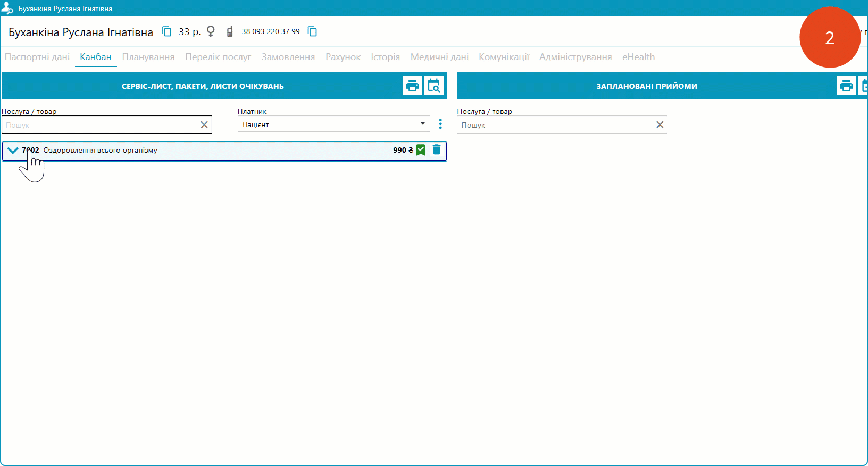Open the eHealth tab
The height and width of the screenshot is (466, 868).
pyautogui.click(x=638, y=57)
